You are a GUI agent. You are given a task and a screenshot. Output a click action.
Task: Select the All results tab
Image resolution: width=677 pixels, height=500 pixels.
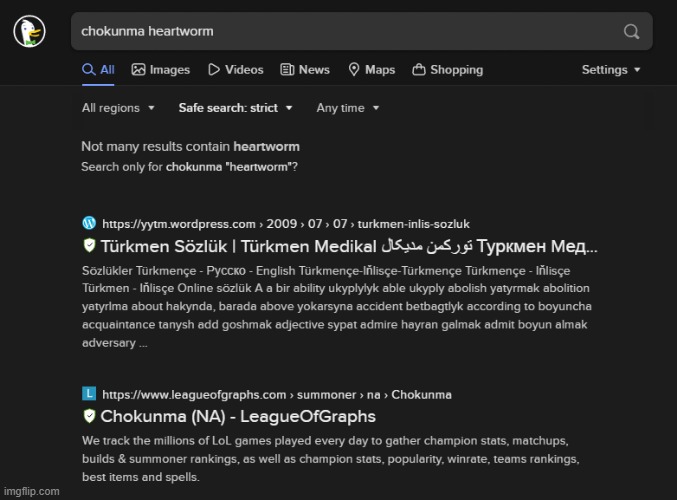click(98, 70)
